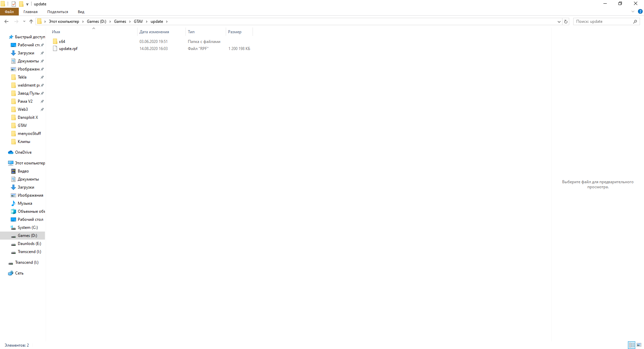644x349 pixels.
Task: Click New Folder quick access toolbar icon
Action: (x=21, y=4)
